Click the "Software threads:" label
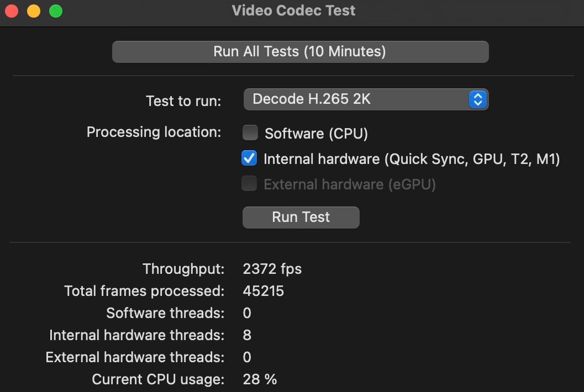Screen dimensions: 584x392 pyautogui.click(x=165, y=313)
